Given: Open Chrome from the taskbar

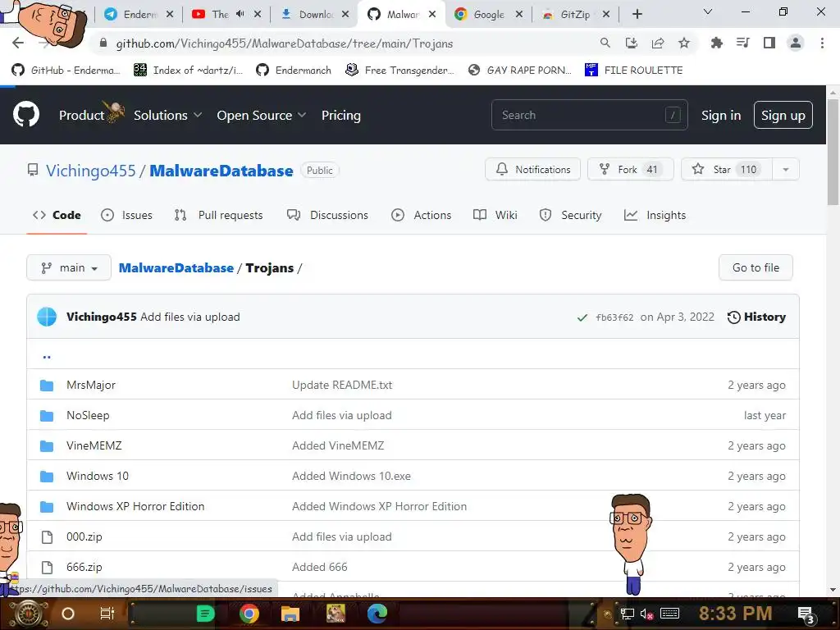Looking at the screenshot, I should pyautogui.click(x=249, y=614).
